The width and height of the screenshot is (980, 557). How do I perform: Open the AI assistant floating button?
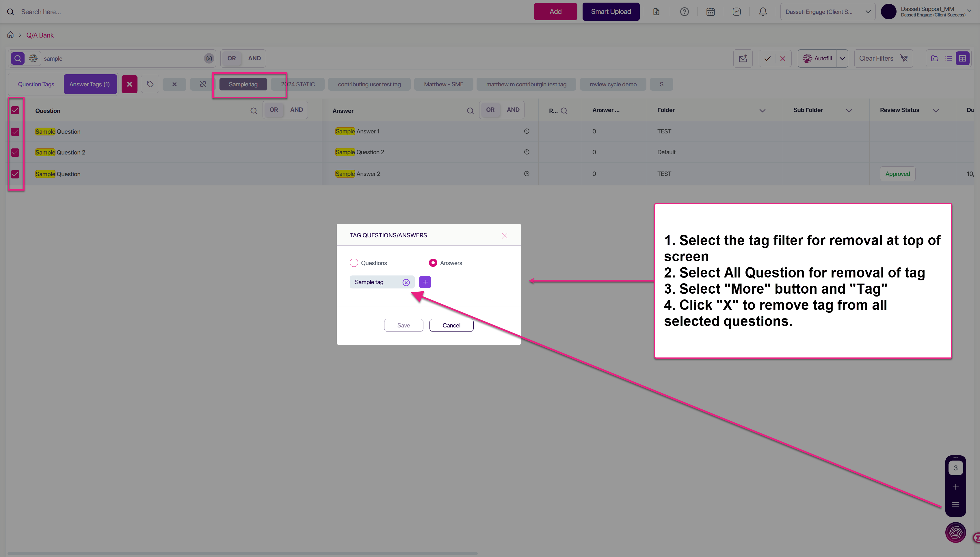[x=955, y=532]
